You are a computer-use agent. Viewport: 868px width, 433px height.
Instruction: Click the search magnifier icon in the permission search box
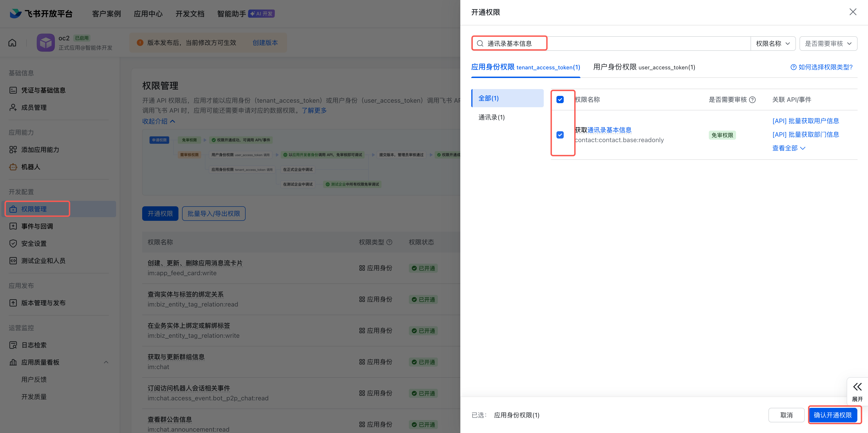(x=480, y=44)
